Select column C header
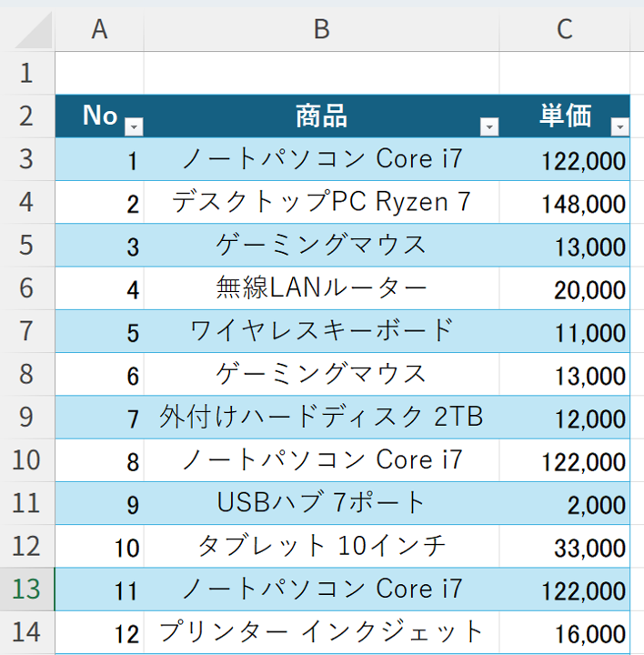Viewport: 644px width, 655px height. pos(565,29)
